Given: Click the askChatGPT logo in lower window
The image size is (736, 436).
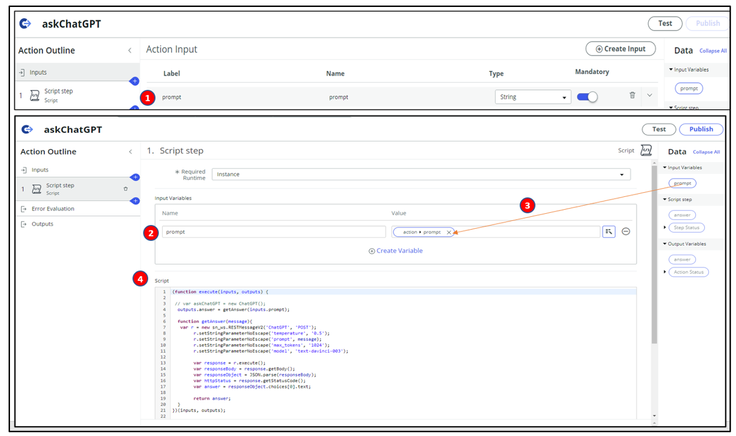Looking at the screenshot, I should pyautogui.click(x=28, y=129).
